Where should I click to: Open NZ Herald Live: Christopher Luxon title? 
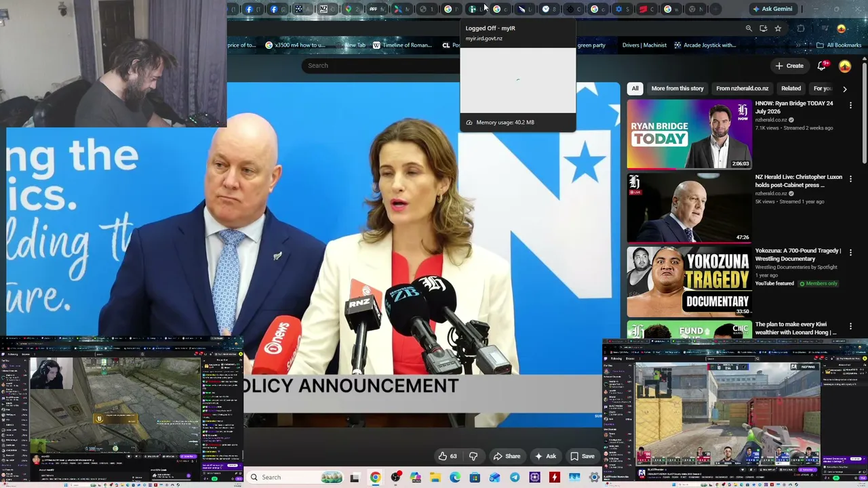coord(799,181)
